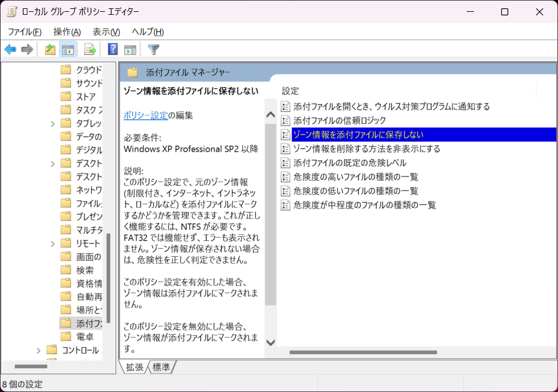The height and width of the screenshot is (392, 558).
Task: Select the 画面の tree folder
Action: [x=89, y=256]
